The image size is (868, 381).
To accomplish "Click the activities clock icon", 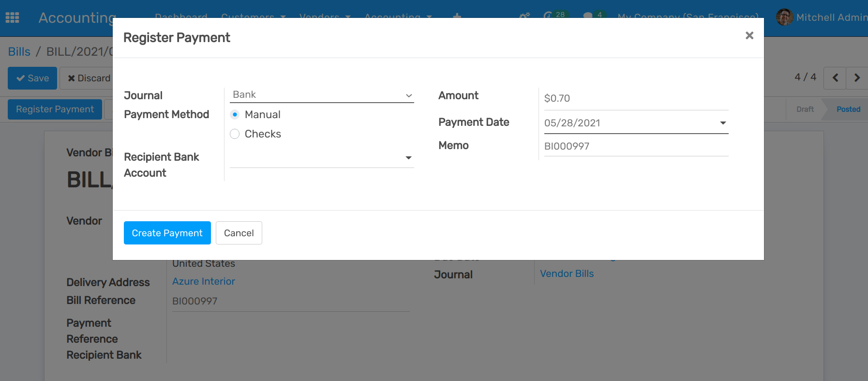I will (x=548, y=15).
